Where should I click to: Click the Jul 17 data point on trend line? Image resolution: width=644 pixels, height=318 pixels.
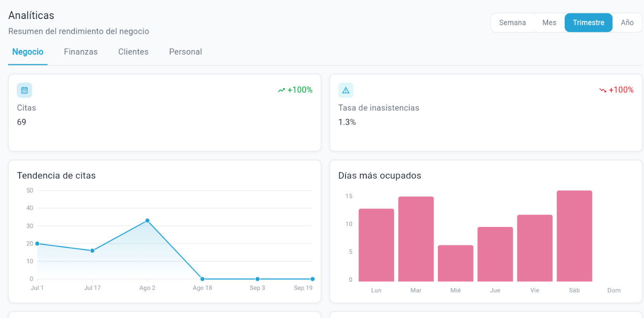point(92,251)
